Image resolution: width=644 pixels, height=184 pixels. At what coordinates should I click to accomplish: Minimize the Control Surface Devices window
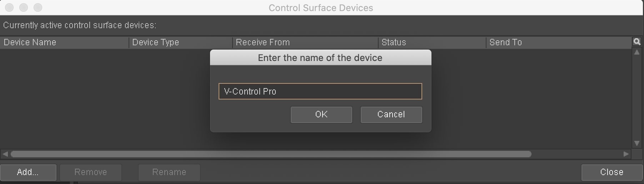click(x=24, y=7)
